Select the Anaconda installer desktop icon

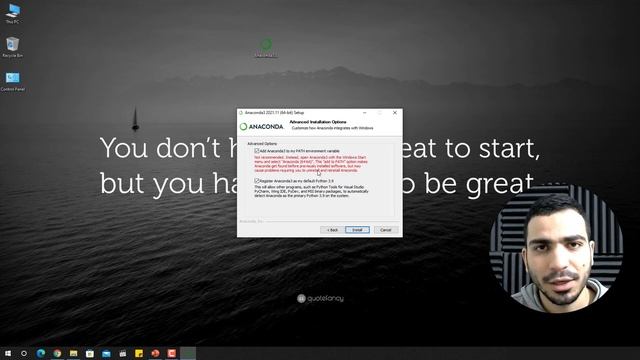266,48
